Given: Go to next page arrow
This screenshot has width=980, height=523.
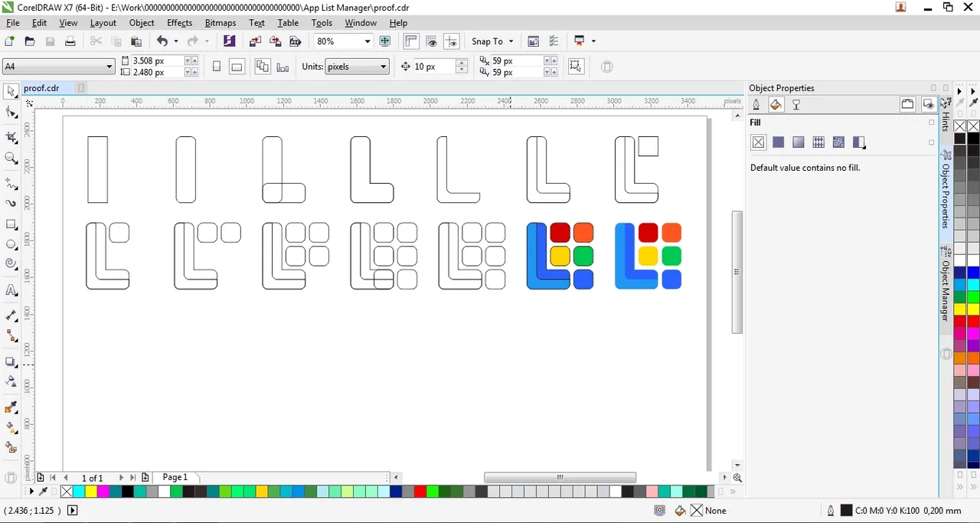Looking at the screenshot, I should point(121,477).
